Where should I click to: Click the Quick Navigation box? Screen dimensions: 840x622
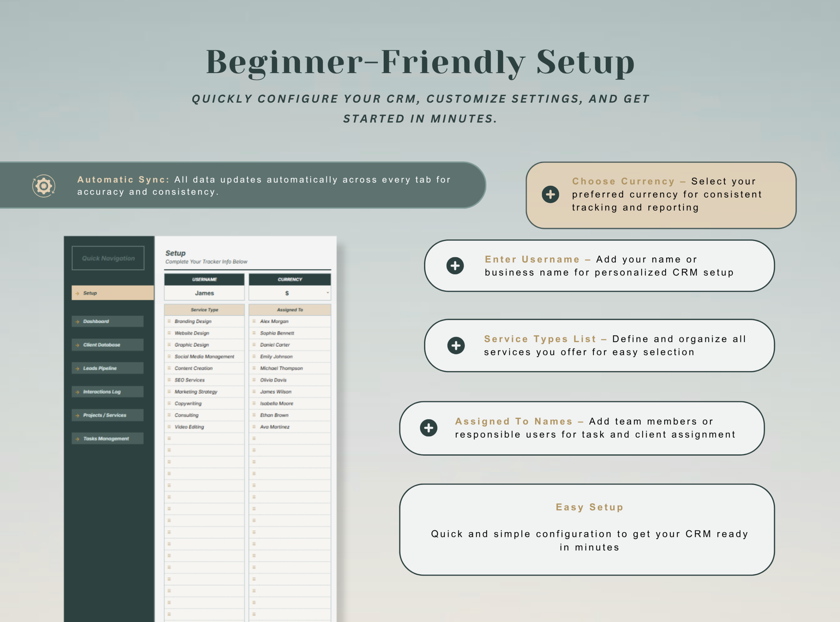coord(108,258)
